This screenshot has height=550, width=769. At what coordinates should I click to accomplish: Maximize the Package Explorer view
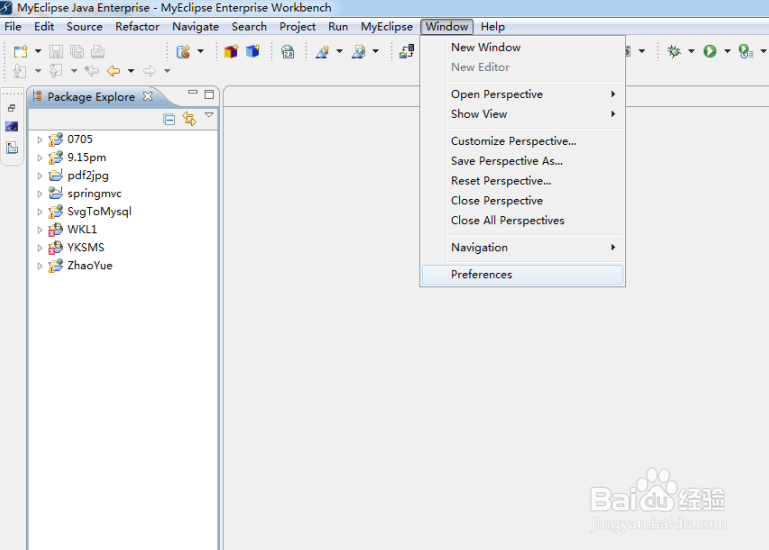209,94
